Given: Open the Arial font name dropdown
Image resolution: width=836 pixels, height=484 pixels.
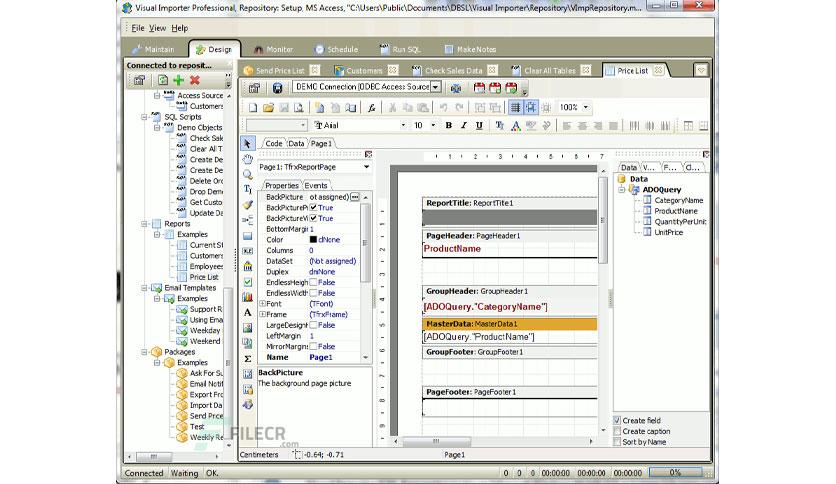Looking at the screenshot, I should pos(403,125).
